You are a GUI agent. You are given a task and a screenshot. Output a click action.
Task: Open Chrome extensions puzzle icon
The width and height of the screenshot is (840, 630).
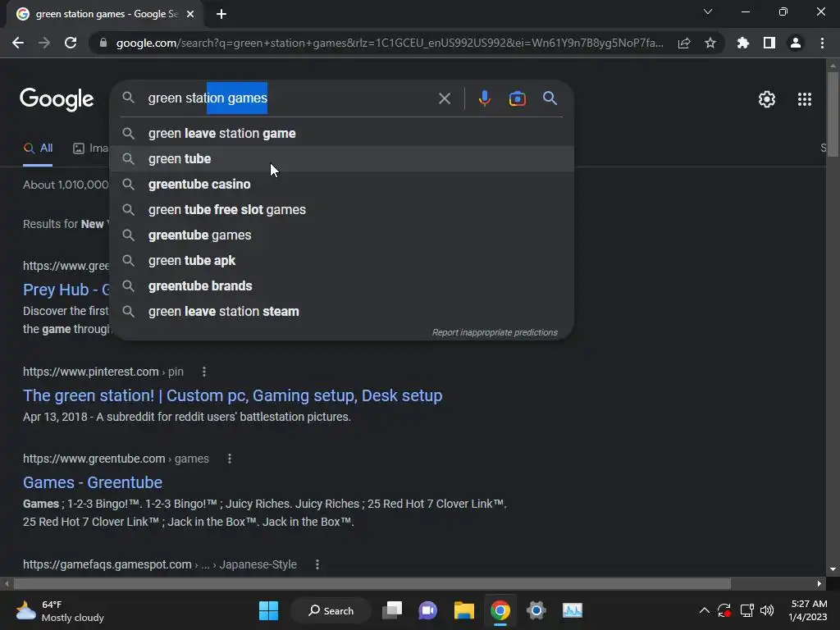(x=743, y=43)
